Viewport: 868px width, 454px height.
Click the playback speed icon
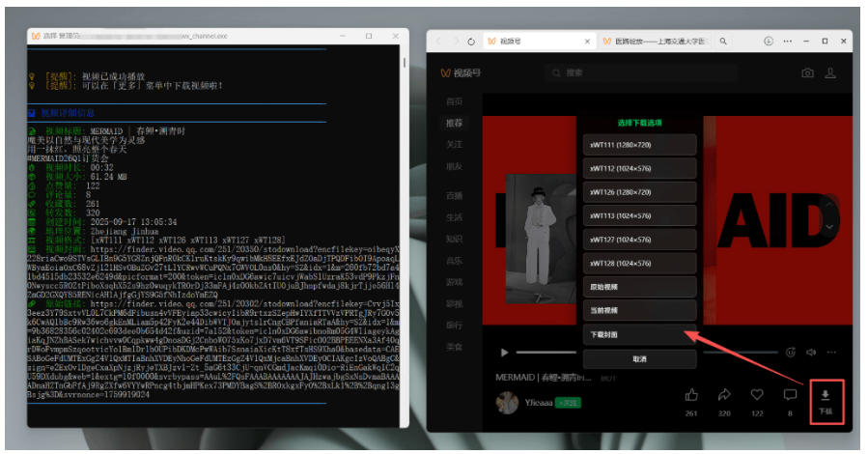point(791,353)
